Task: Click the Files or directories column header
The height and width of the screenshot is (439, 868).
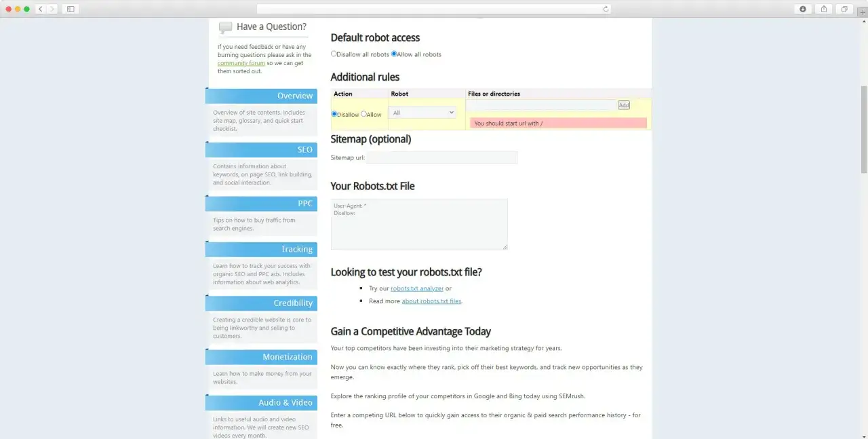Action: 494,94
